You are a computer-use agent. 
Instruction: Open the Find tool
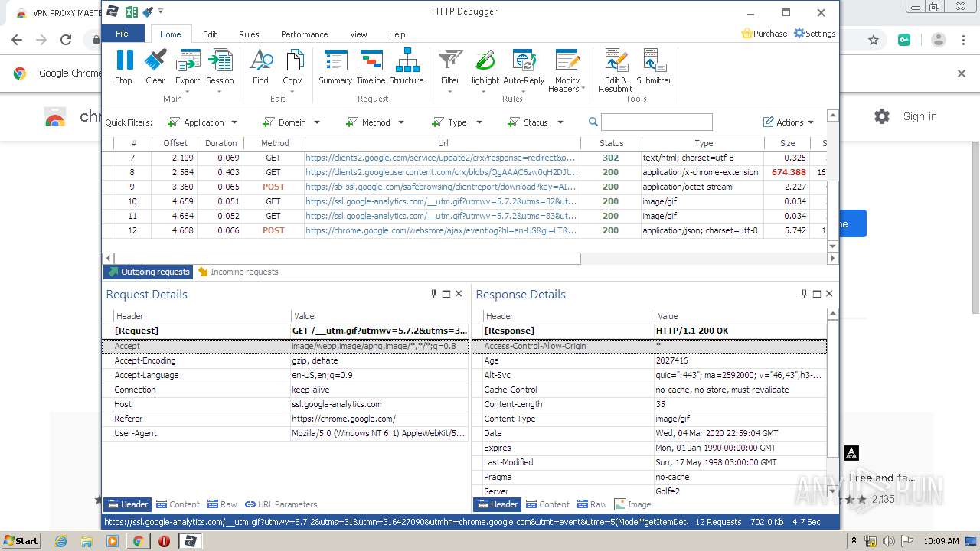click(x=260, y=67)
